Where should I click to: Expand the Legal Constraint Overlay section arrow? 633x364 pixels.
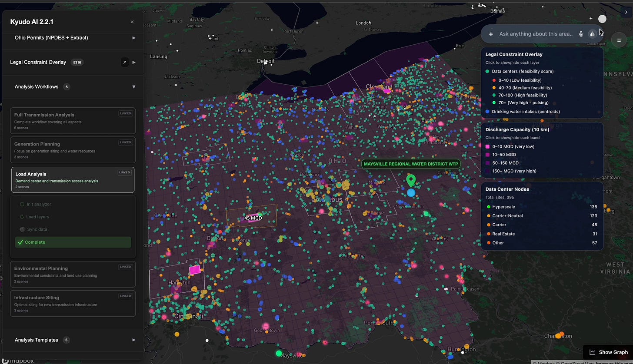[x=134, y=62]
